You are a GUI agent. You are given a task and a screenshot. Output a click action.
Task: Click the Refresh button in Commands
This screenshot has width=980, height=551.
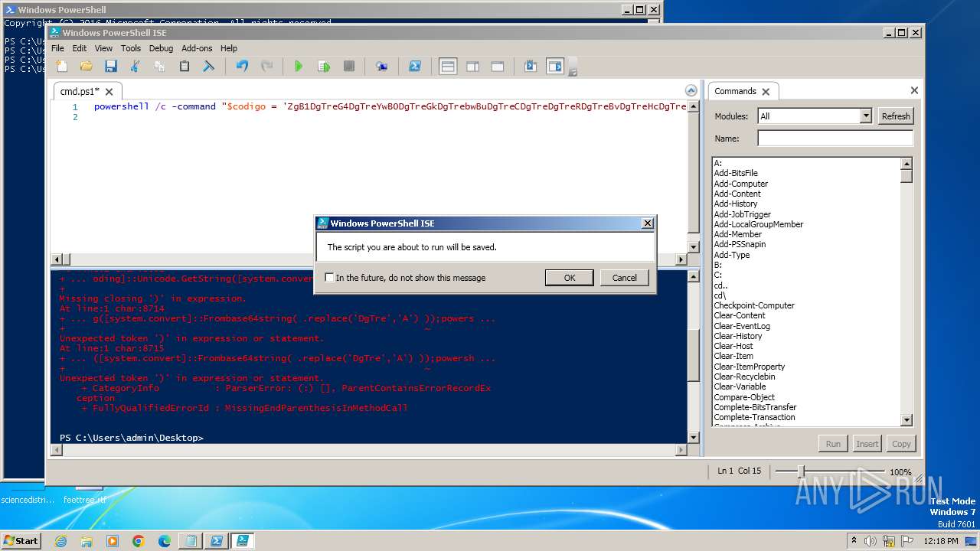coord(895,116)
